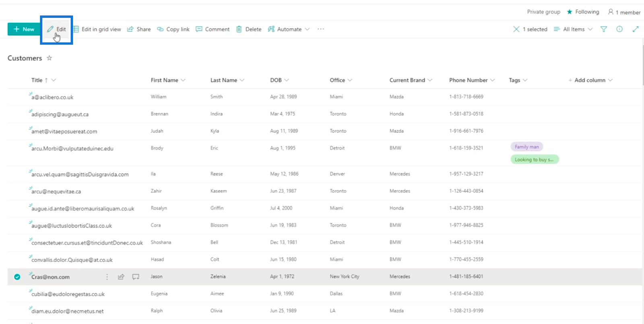Clear selection with the X icon
The image size is (644, 324).
516,29
